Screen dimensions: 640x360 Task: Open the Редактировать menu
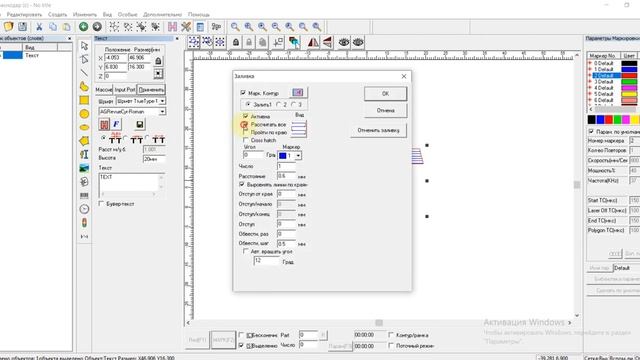(x=24, y=14)
